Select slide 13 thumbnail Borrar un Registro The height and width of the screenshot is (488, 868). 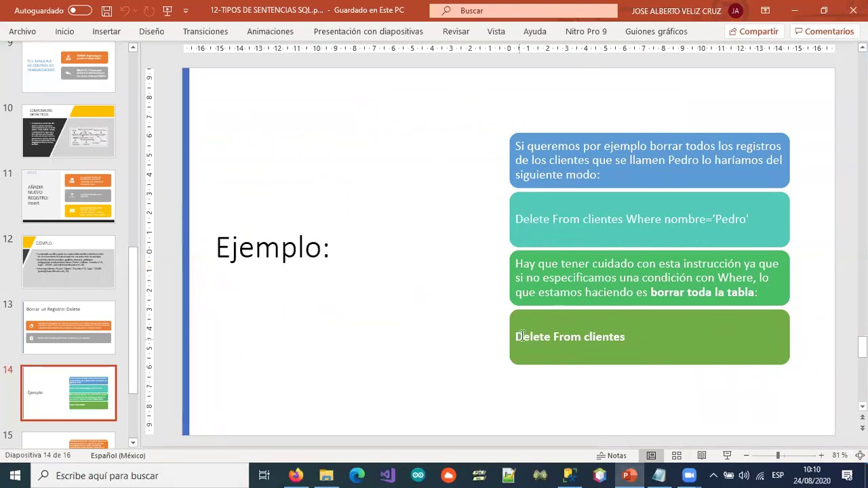click(68, 327)
